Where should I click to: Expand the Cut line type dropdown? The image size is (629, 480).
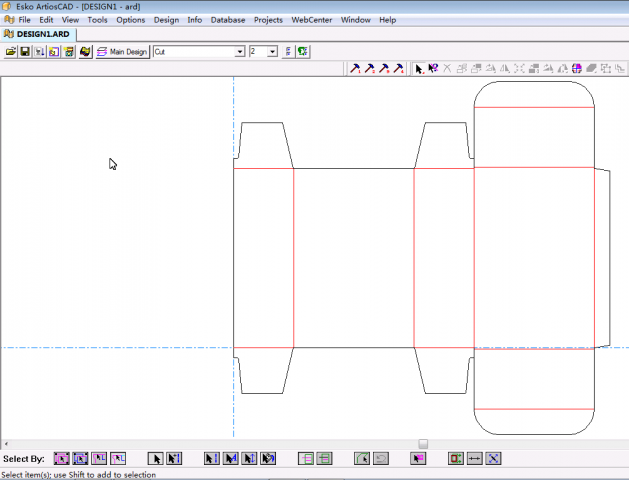click(x=240, y=52)
